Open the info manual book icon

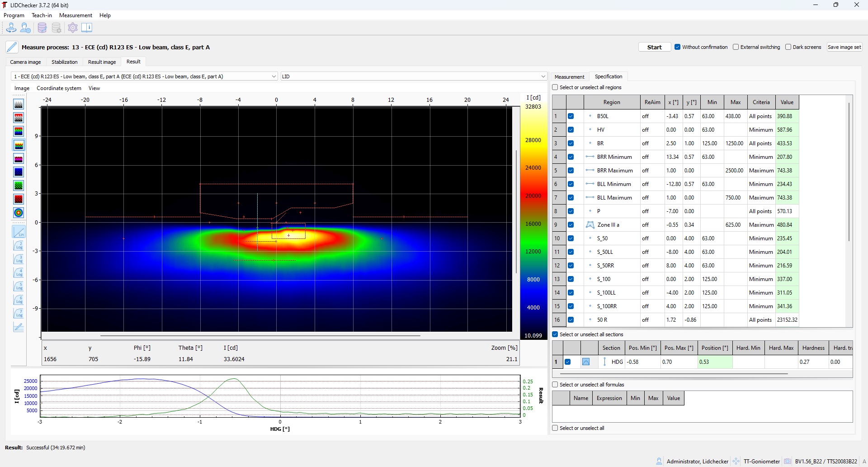pos(87,28)
